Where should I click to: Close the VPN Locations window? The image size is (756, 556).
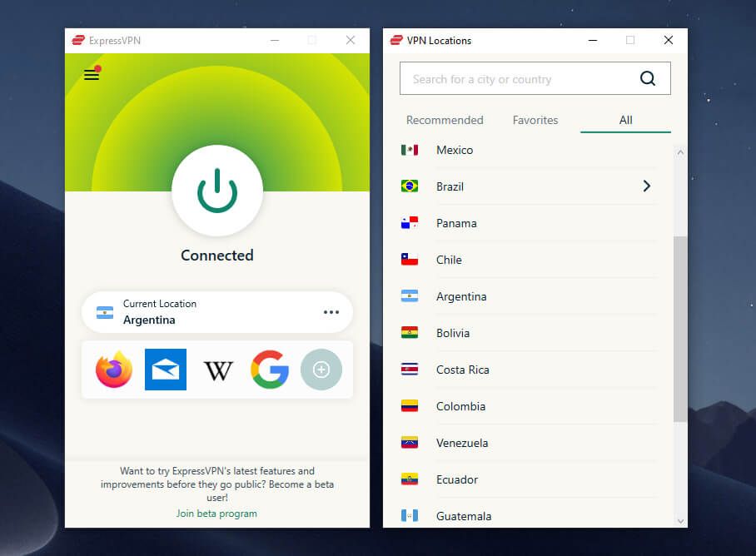(669, 40)
